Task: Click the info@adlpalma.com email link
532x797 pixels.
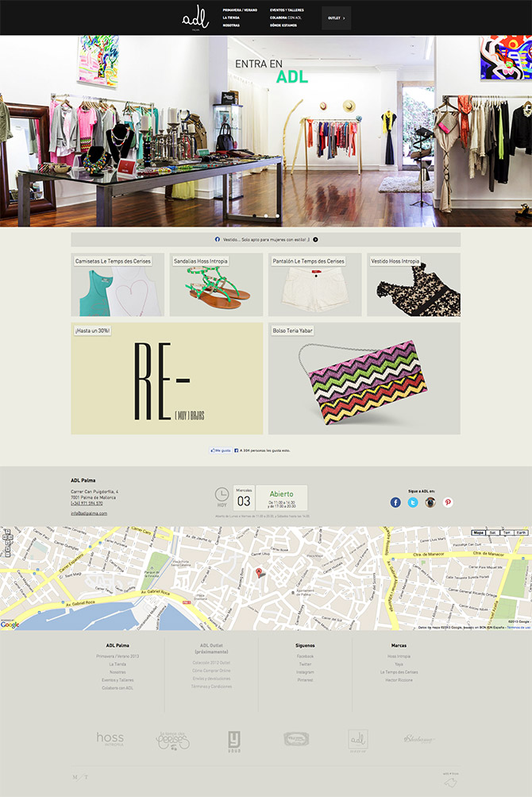Action: [89, 513]
